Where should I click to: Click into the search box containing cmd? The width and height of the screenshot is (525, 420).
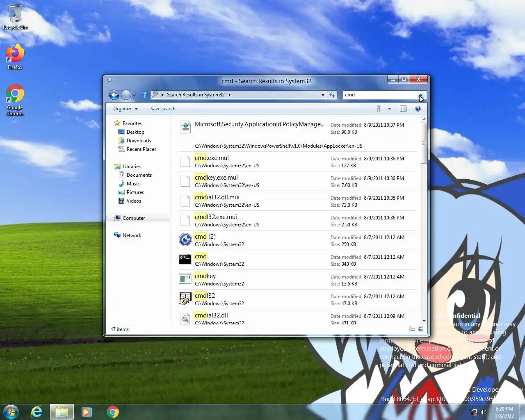(x=380, y=95)
